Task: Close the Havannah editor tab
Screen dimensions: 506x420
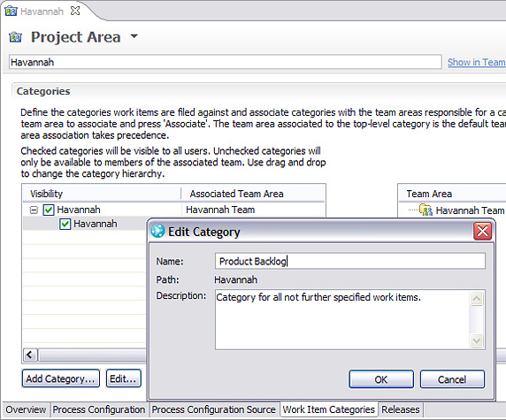Action: click(x=75, y=11)
